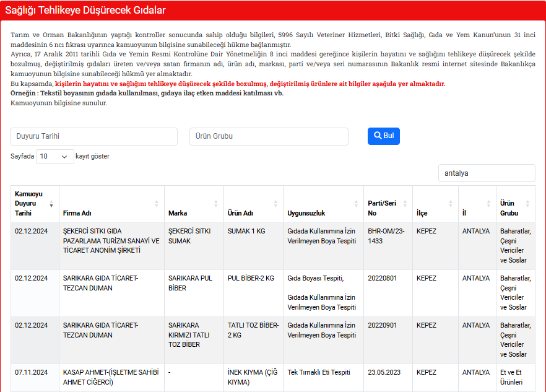Focus the Ürün Grubu input field

(269, 136)
